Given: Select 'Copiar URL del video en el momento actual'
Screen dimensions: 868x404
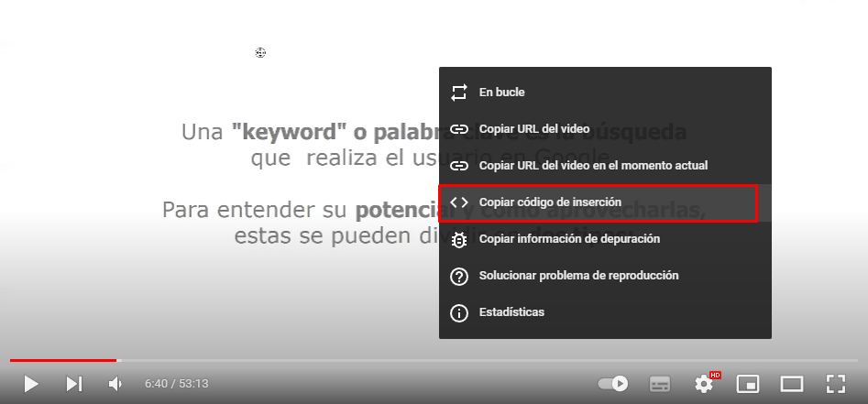Looking at the screenshot, I should pyautogui.click(x=593, y=166).
